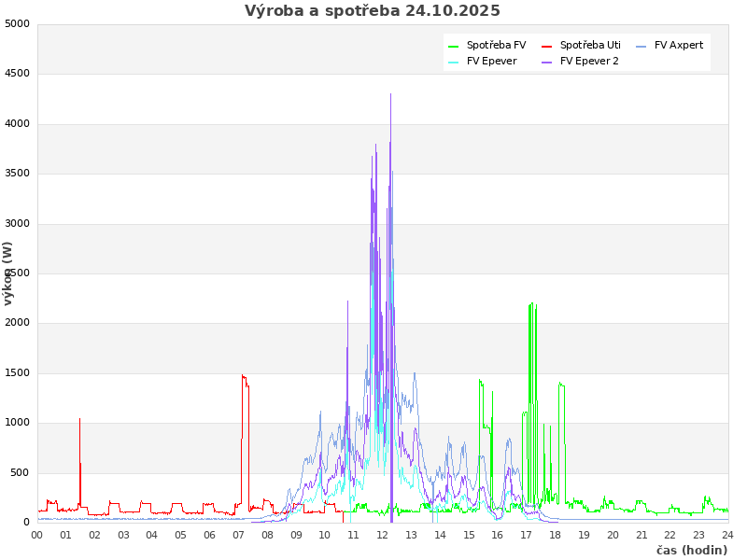
Task: Select the 12 hour tick label
Action: (382, 535)
